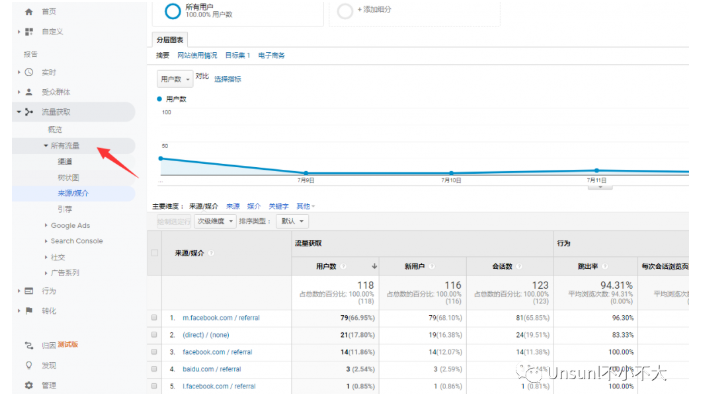Screen dimensions: 705x394
Task: Open the 用户数 metric dropdown
Action: click(175, 79)
